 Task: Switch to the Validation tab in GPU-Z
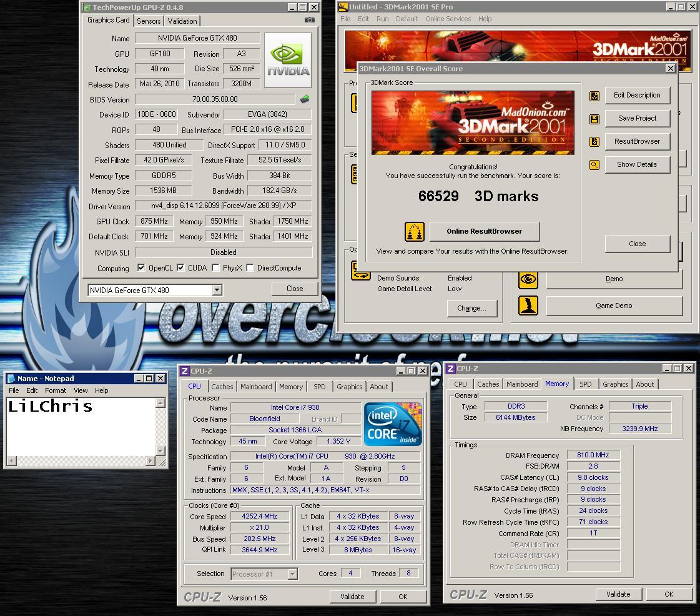182,21
